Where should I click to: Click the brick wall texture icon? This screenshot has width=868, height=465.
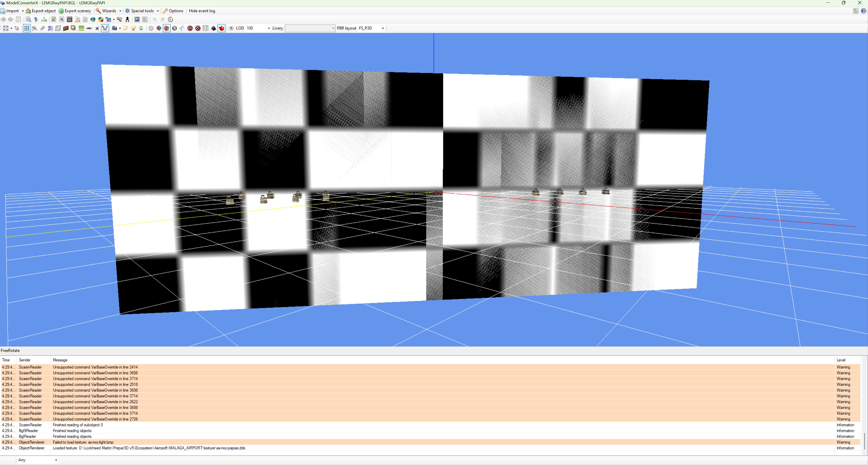point(66,28)
